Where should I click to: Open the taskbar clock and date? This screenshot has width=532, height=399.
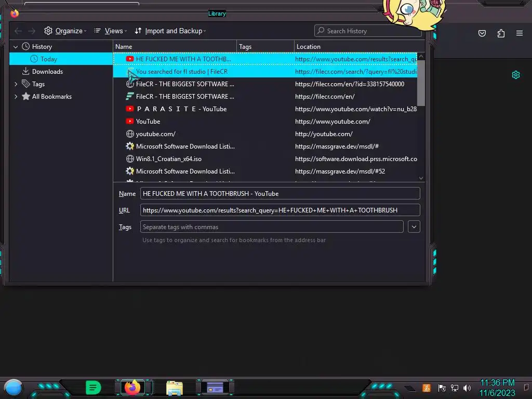497,388
